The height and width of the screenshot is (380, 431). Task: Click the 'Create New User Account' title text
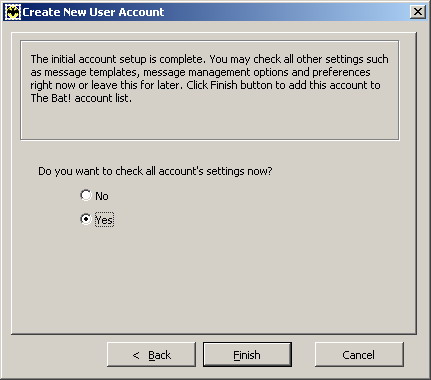pos(93,12)
